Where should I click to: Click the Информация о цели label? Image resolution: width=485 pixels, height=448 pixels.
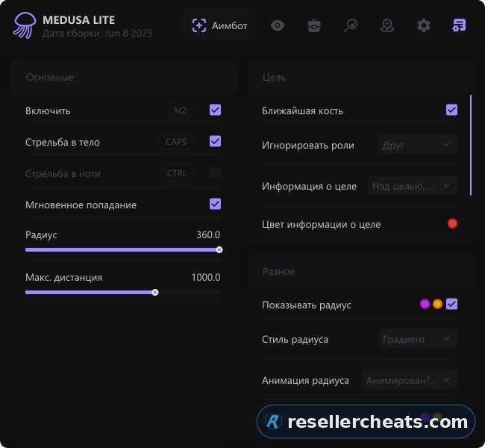point(309,187)
